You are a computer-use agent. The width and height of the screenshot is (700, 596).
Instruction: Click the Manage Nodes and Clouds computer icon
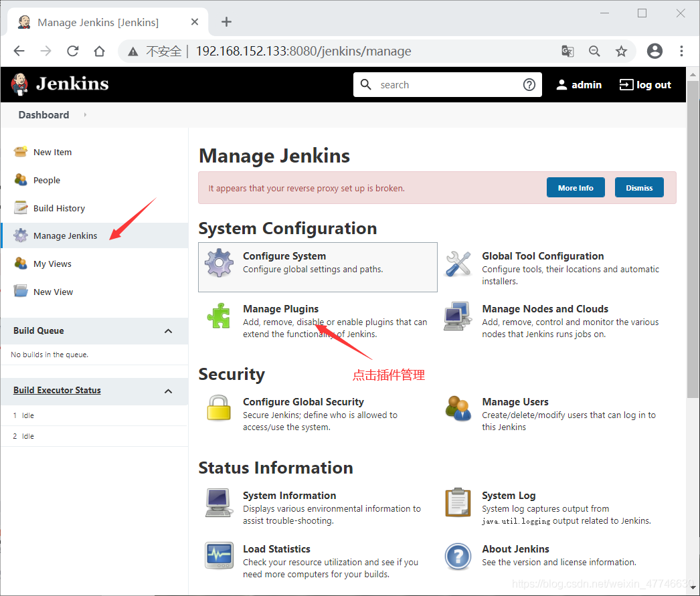(x=458, y=316)
